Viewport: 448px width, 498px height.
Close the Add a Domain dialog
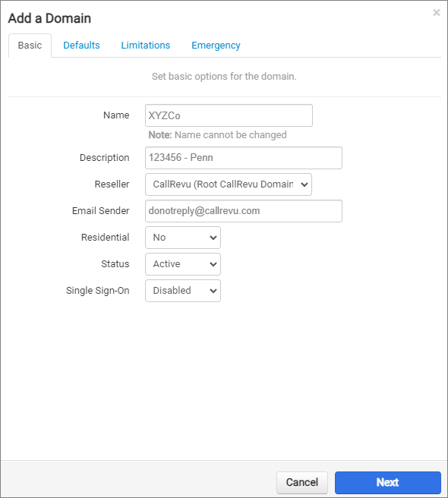437,13
